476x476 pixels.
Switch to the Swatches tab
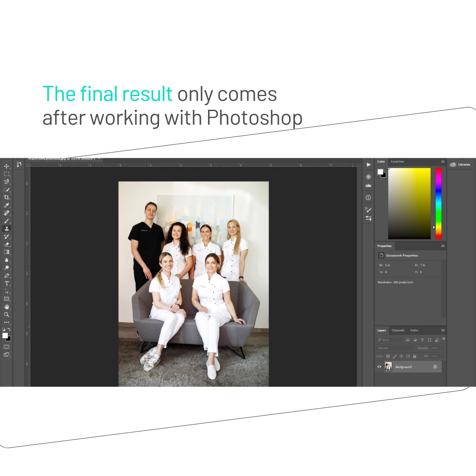click(398, 161)
